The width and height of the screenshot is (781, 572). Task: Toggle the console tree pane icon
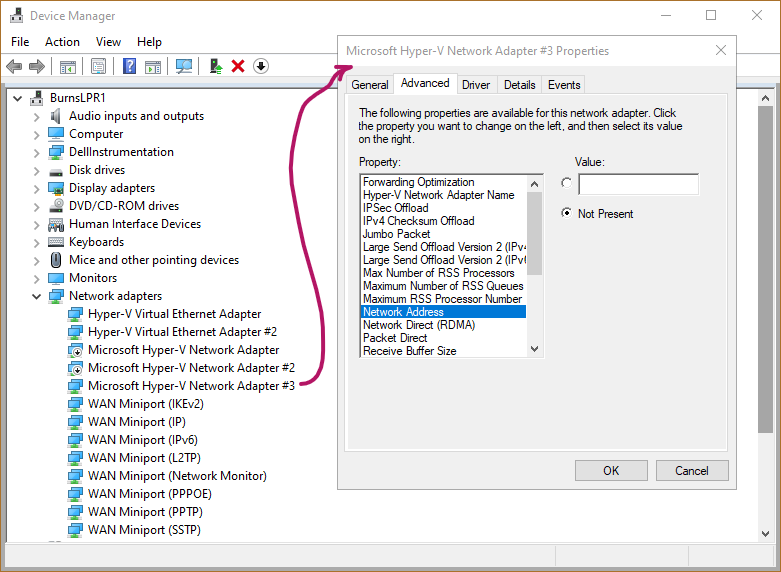point(68,66)
